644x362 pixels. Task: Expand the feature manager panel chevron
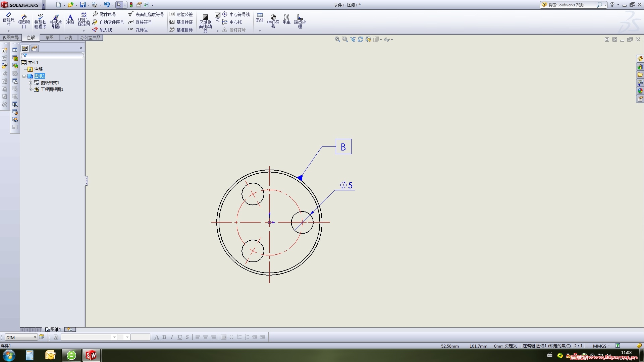(81, 48)
